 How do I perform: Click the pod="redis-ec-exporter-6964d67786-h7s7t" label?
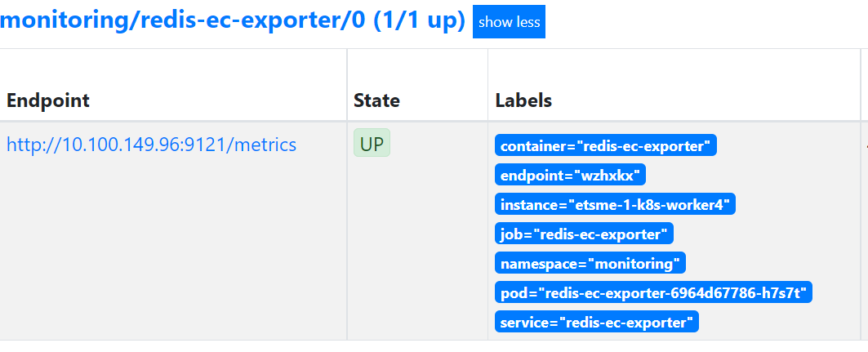click(654, 292)
